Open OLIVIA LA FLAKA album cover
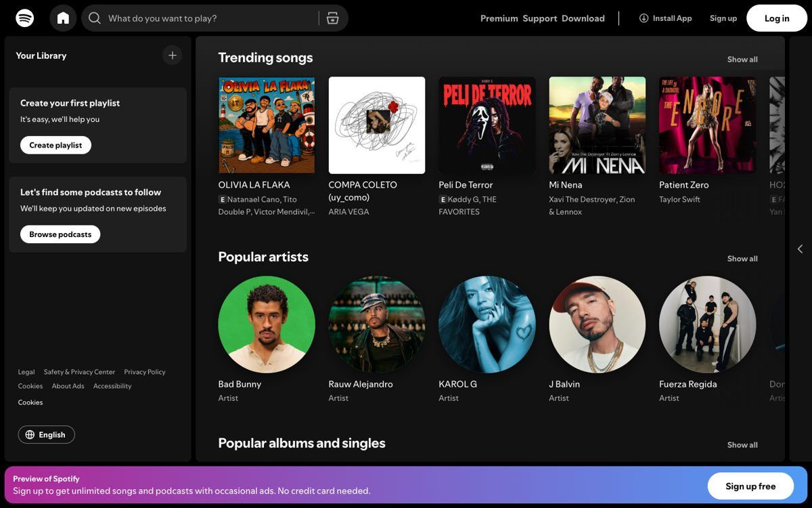This screenshot has width=812, height=508. click(x=267, y=125)
